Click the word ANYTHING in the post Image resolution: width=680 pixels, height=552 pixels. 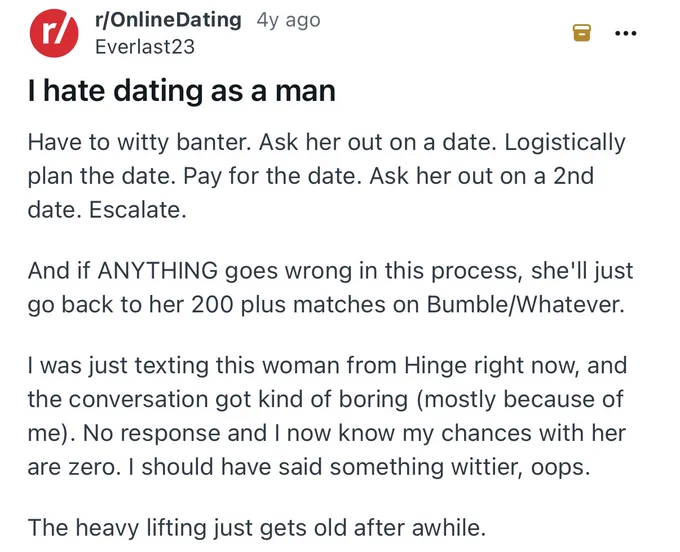[x=158, y=271]
